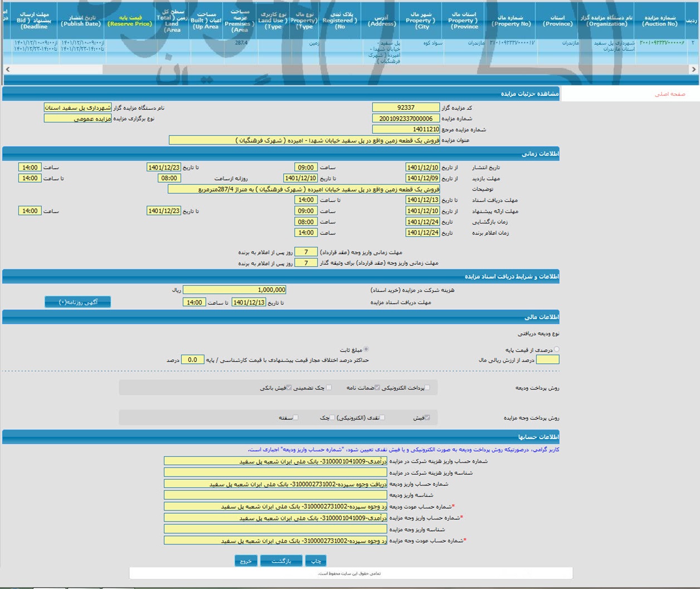
Task: Click the Publish Date column header
Action: (x=81, y=21)
